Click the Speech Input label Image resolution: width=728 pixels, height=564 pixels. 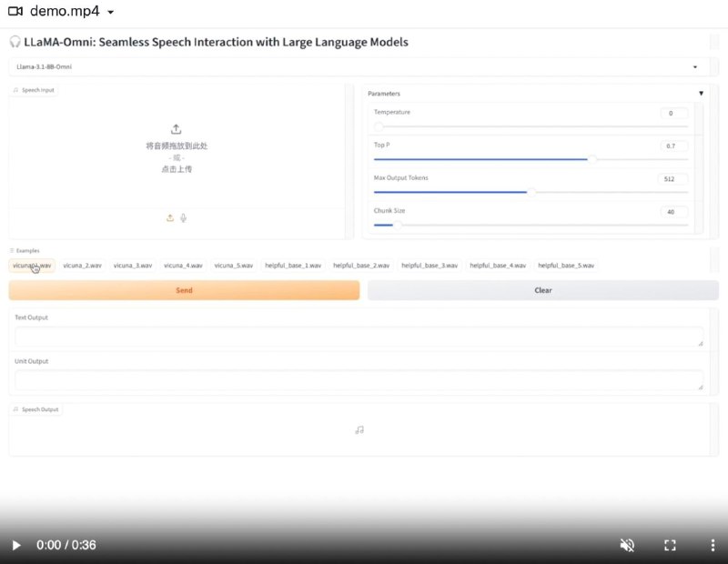[x=34, y=90]
